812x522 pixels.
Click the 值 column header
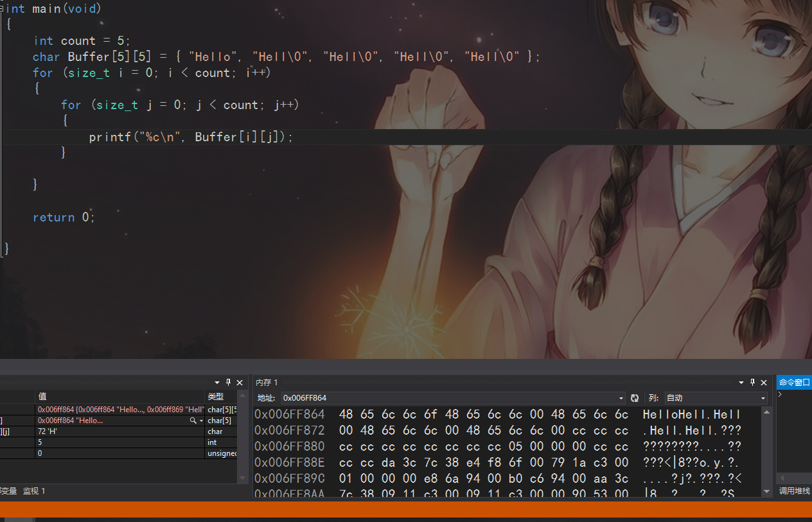119,396
